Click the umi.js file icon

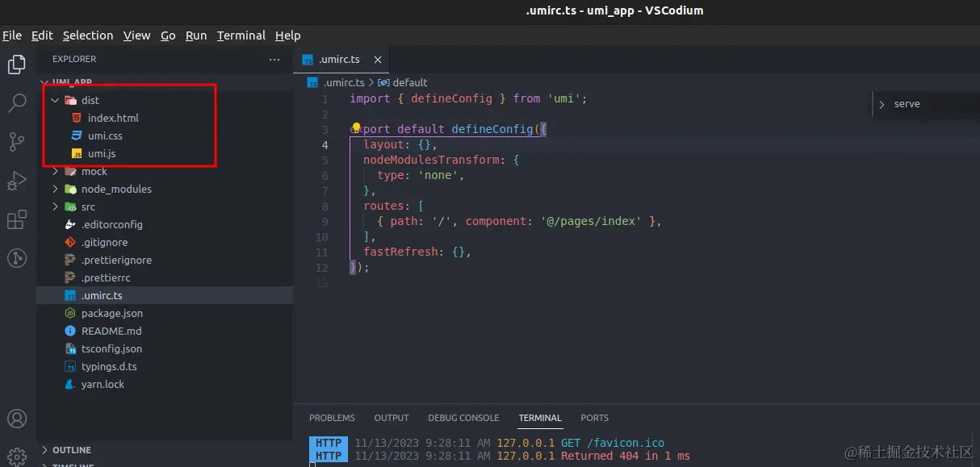(x=77, y=153)
